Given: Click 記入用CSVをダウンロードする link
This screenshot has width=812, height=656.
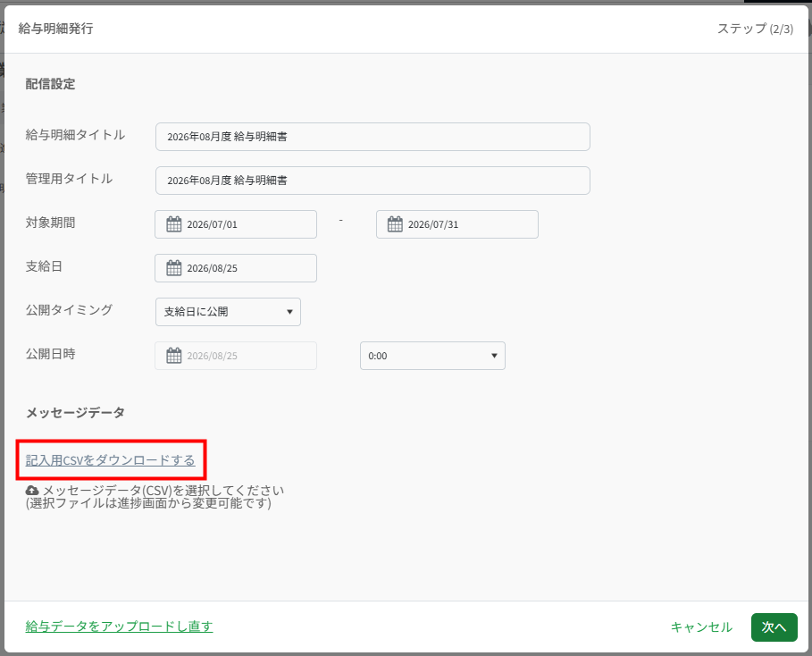Looking at the screenshot, I should pyautogui.click(x=110, y=460).
